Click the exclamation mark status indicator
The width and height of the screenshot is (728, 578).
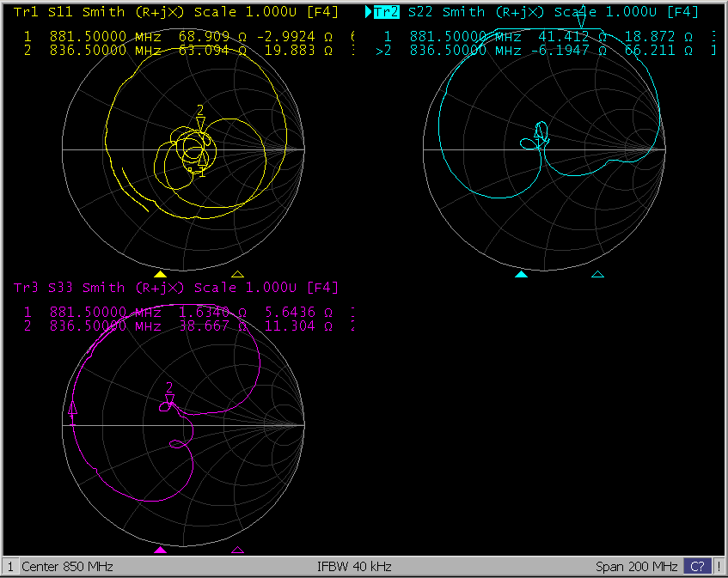click(x=719, y=567)
